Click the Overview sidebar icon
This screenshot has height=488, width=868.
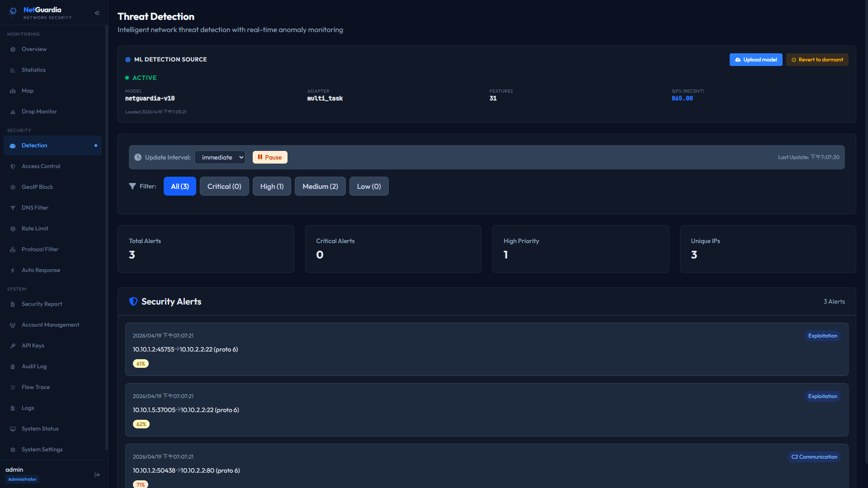point(13,50)
